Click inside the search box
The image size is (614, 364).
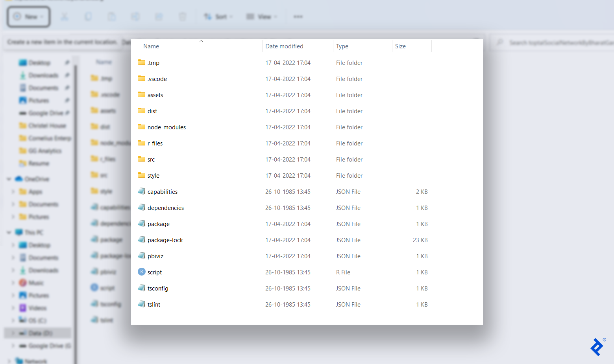551,42
